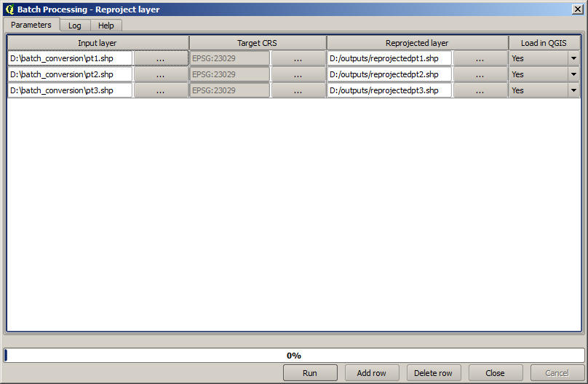Run the batch reprojection

[x=310, y=373]
